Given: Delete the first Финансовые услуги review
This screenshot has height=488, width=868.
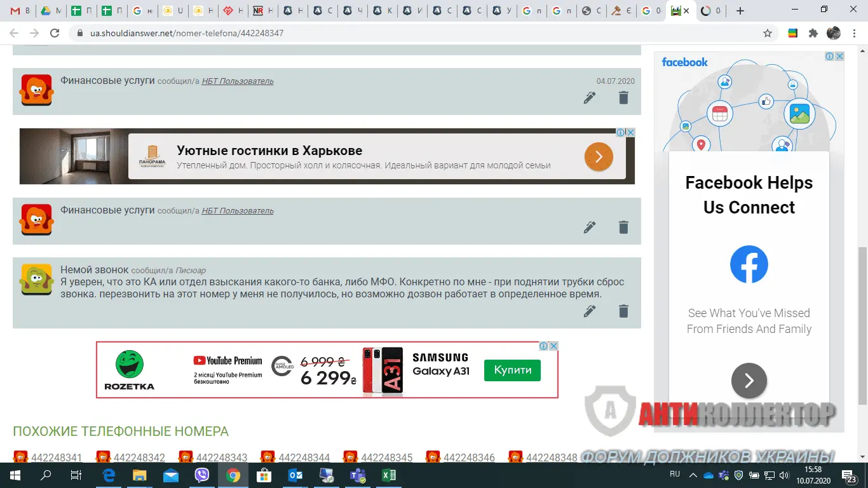Looking at the screenshot, I should pos(623,98).
